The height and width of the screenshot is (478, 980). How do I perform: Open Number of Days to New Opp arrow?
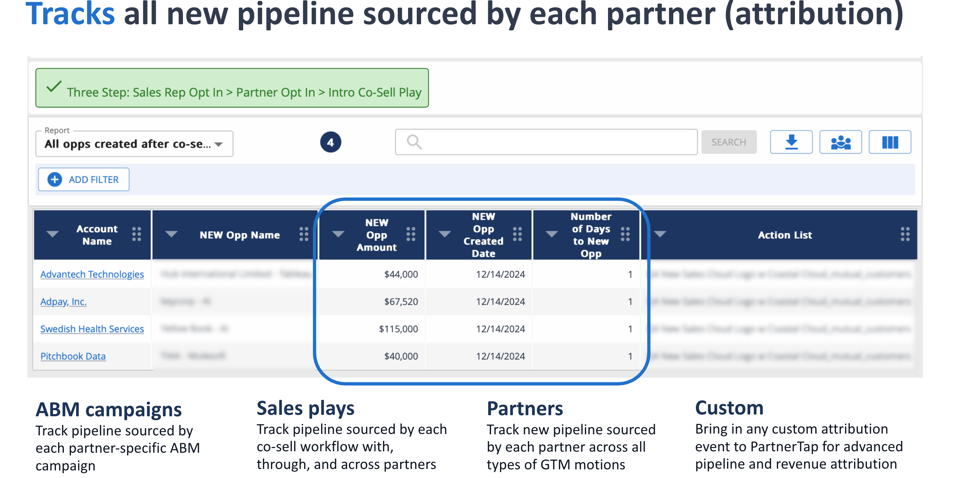[551, 234]
